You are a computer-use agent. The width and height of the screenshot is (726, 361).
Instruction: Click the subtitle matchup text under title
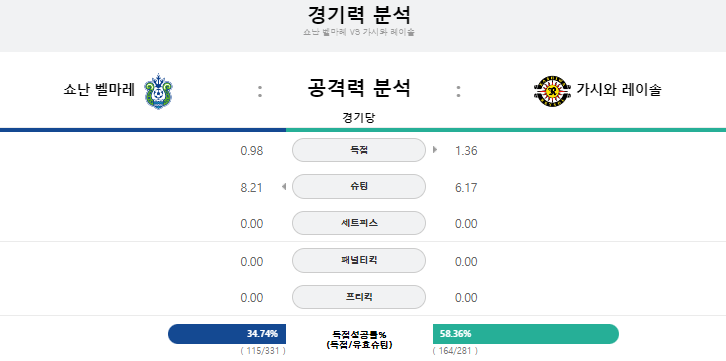pyautogui.click(x=359, y=32)
